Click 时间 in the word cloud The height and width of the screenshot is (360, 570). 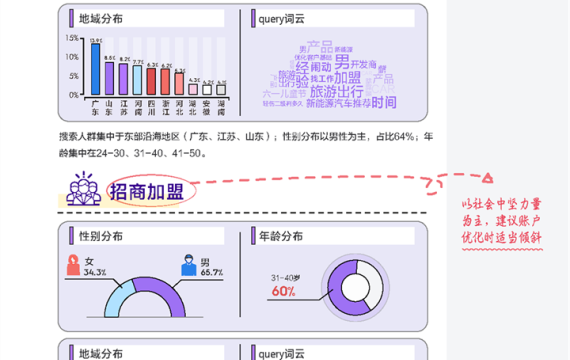click(384, 103)
